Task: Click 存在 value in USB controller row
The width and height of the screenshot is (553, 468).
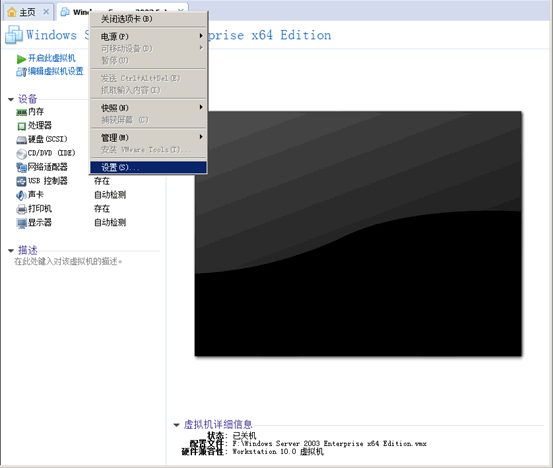Action: pos(102,181)
